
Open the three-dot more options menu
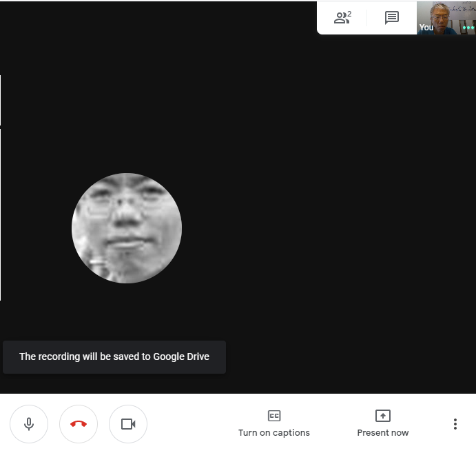455,424
